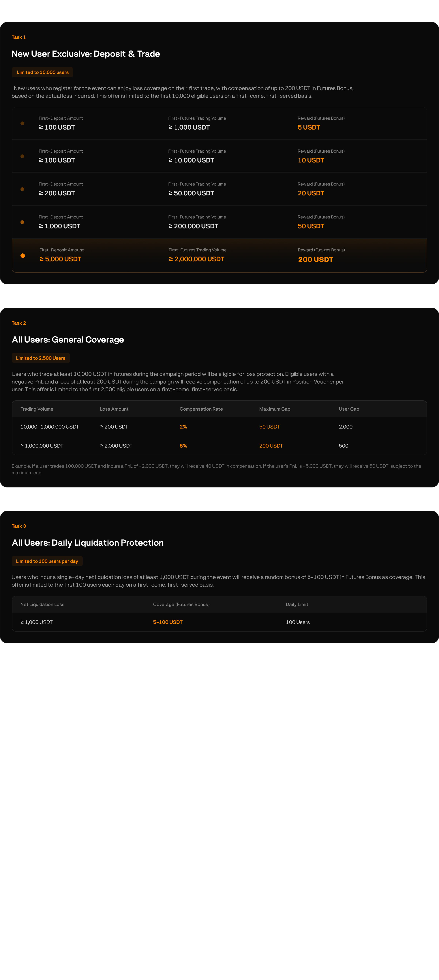Click "First-Futures Trading Volume" label above ≥ 2,000,000 USDT
The image size is (439, 980).
[197, 250]
